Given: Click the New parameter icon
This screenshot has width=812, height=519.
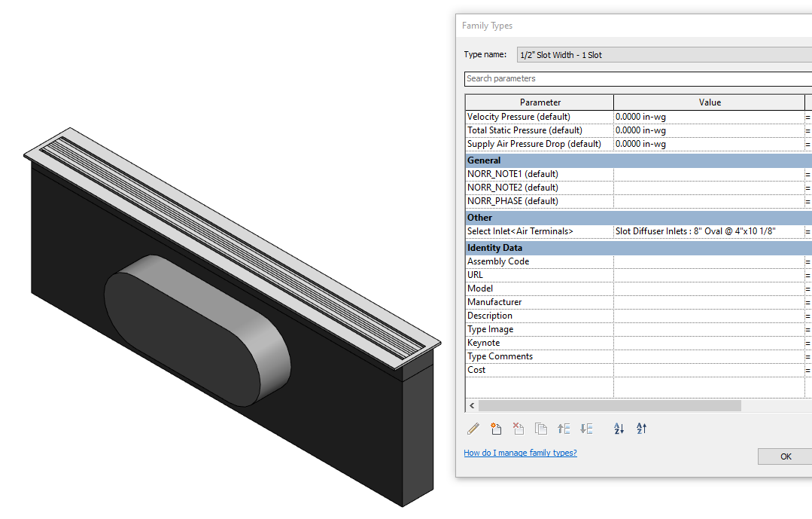Looking at the screenshot, I should (x=495, y=428).
